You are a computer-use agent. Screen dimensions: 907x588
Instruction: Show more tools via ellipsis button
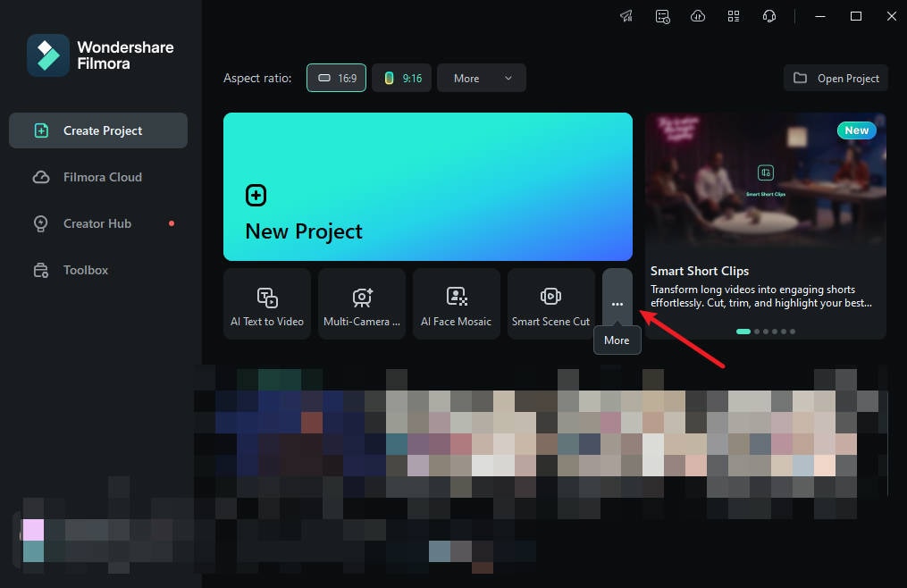tap(617, 303)
